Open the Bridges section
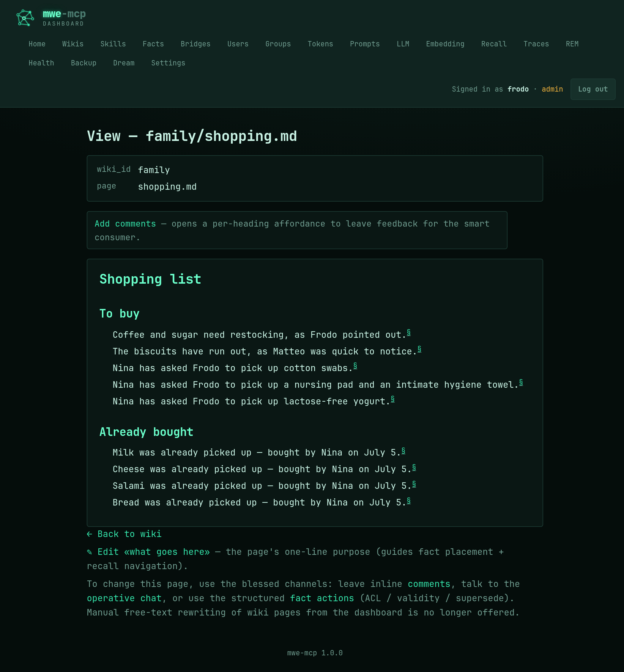Viewport: 624px width, 672px height. click(x=196, y=44)
